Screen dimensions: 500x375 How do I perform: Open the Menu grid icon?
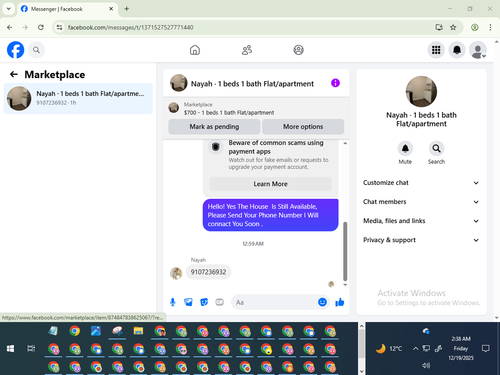[x=436, y=50]
